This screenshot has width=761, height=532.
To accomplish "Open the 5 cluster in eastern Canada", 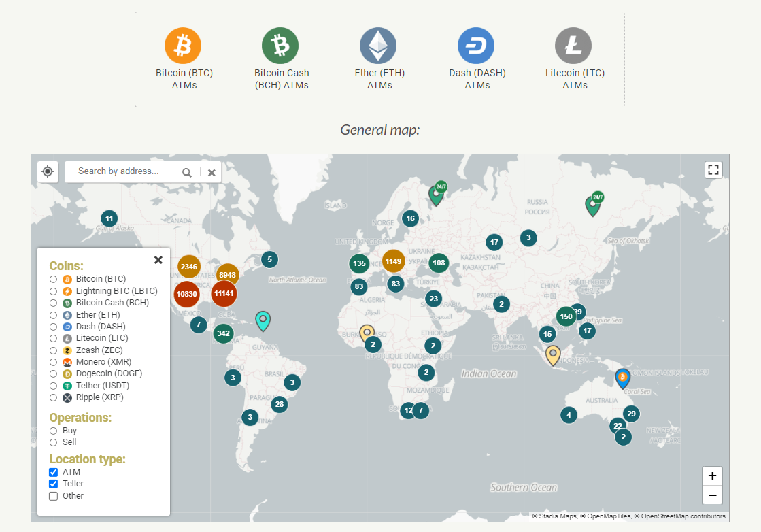I will click(x=270, y=259).
